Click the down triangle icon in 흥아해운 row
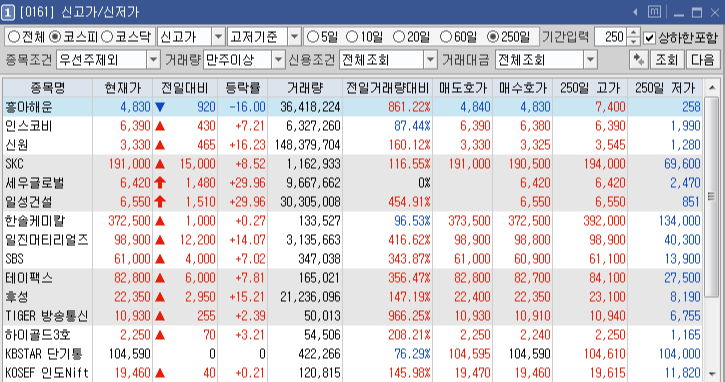 (160, 107)
